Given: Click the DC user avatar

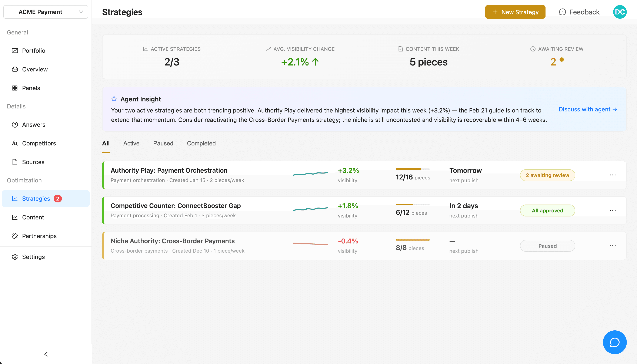Looking at the screenshot, I should (x=620, y=12).
